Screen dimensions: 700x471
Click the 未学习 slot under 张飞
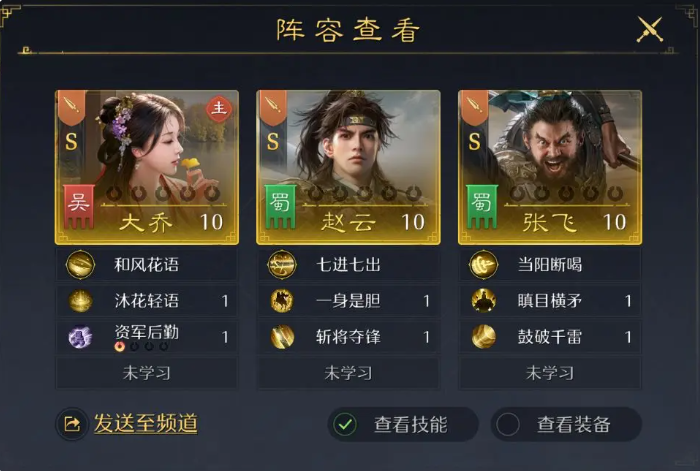tap(550, 373)
